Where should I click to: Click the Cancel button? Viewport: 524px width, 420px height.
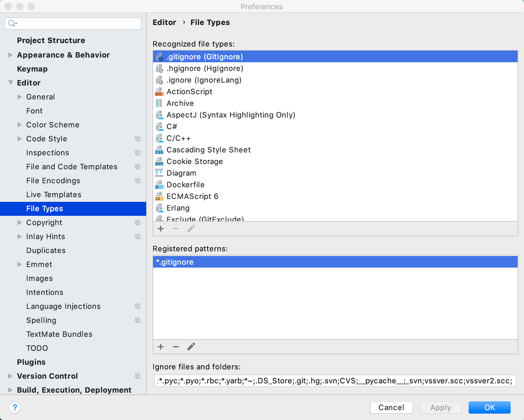[x=391, y=407]
